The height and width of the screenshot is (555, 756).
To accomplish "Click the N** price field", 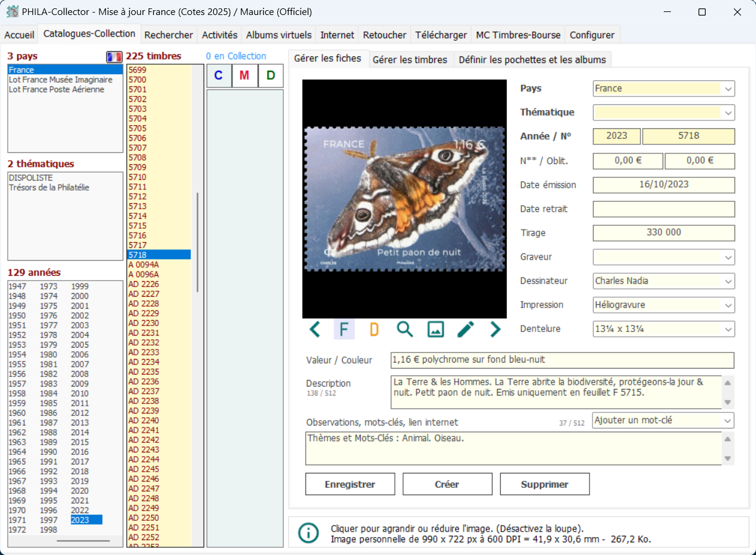I will point(628,161).
